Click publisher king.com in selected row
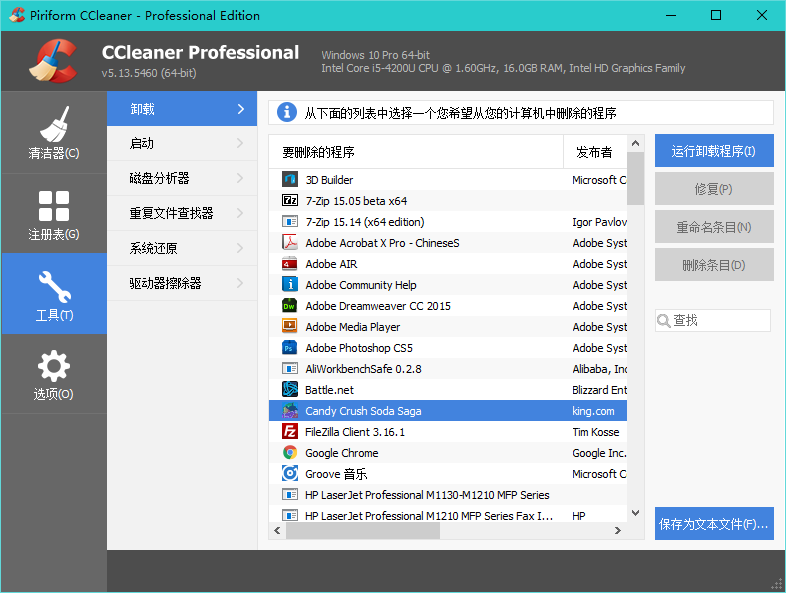 coord(594,411)
